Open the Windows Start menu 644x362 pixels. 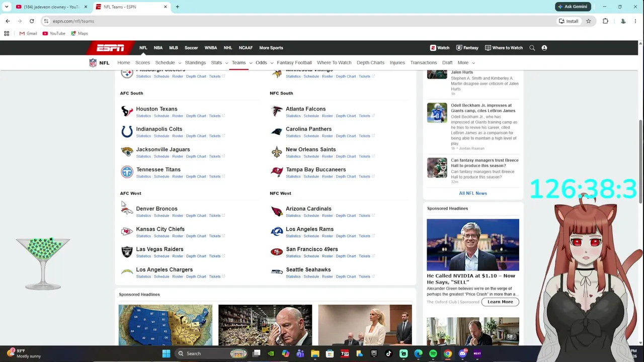pos(166,353)
